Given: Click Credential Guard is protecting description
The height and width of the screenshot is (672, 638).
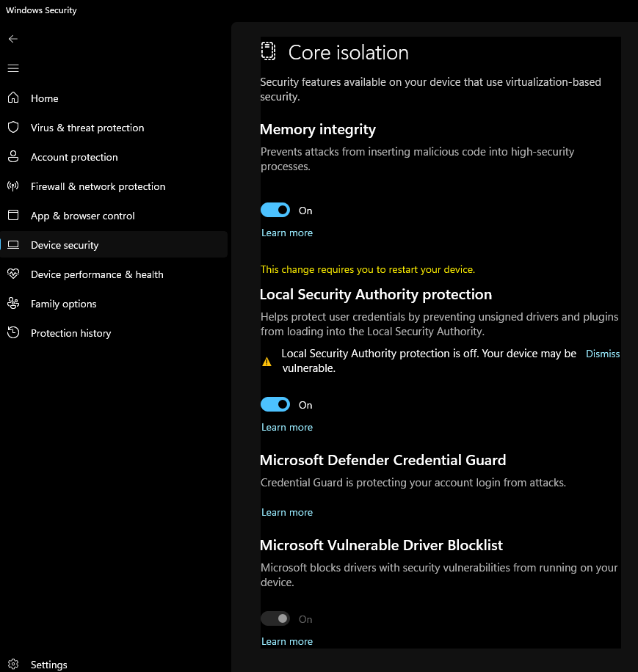Looking at the screenshot, I should tap(413, 483).
